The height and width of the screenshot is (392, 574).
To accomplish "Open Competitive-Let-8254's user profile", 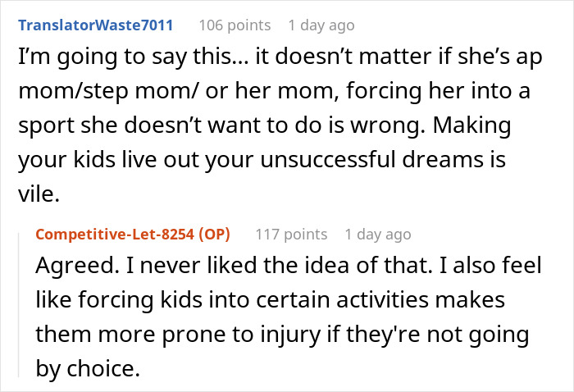I will 116,235.
